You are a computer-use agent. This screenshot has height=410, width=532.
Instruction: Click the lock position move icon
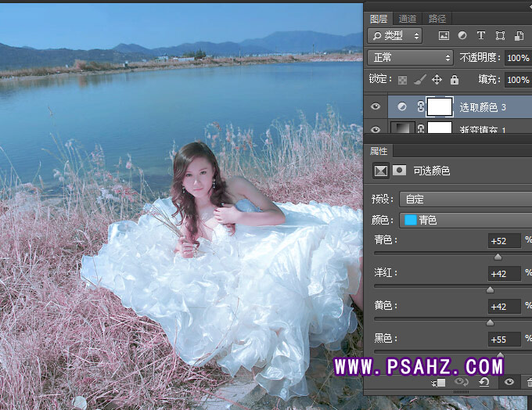(x=437, y=80)
